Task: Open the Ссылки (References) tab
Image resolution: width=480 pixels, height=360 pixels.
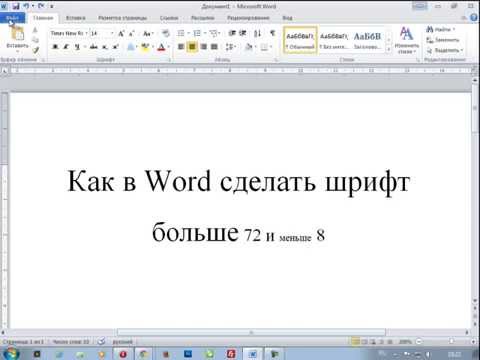Action: [x=169, y=18]
